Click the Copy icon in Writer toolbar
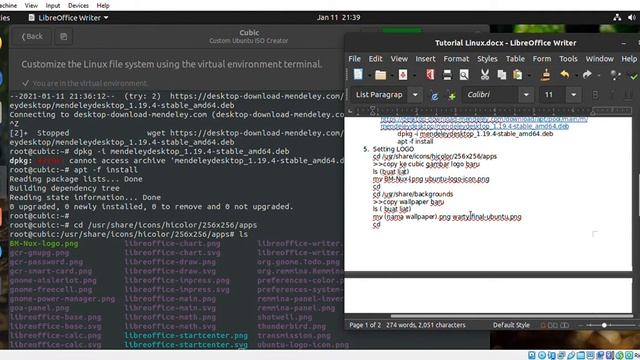The height and width of the screenshot is (360, 640). tap(502, 75)
